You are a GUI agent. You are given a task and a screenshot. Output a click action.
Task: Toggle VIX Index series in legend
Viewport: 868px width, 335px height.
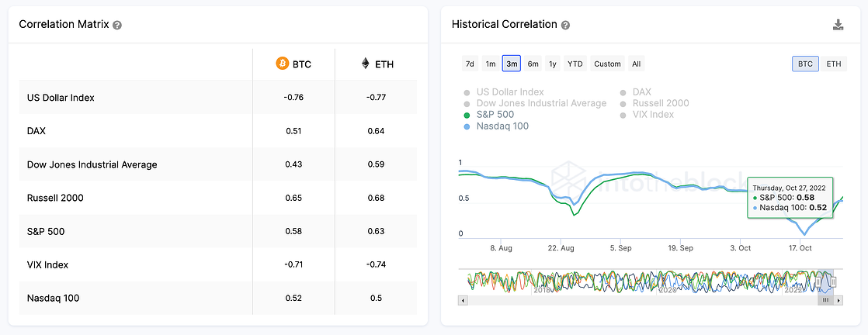click(x=647, y=115)
